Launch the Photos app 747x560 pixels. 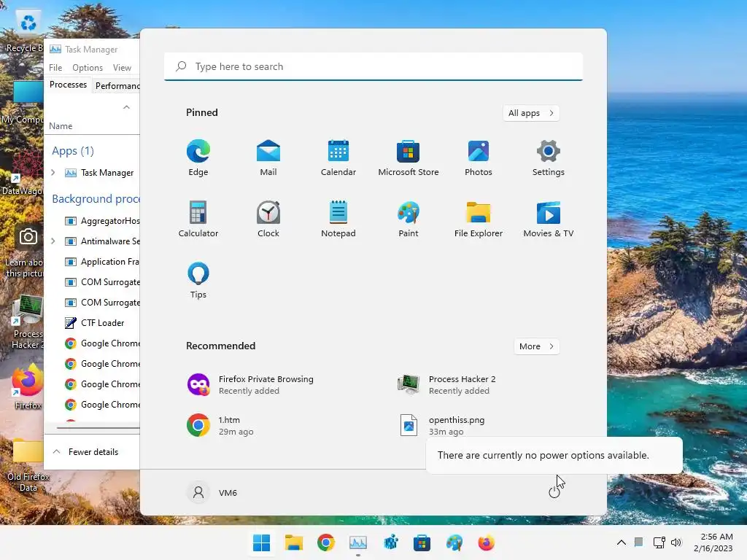(479, 158)
